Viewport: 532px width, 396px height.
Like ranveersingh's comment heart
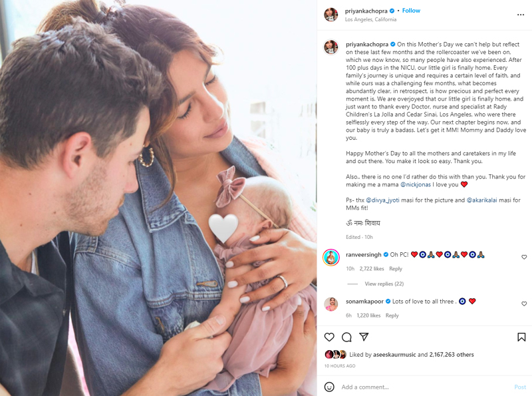point(524,257)
